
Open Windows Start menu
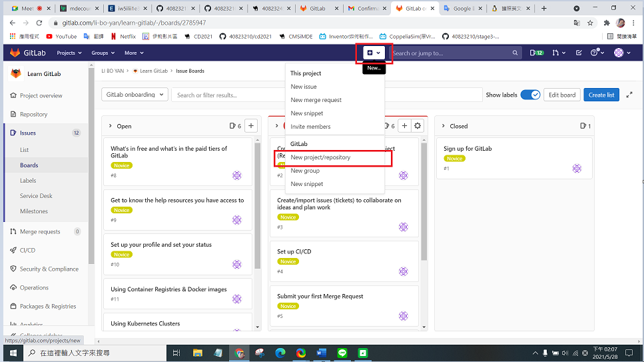click(x=13, y=353)
